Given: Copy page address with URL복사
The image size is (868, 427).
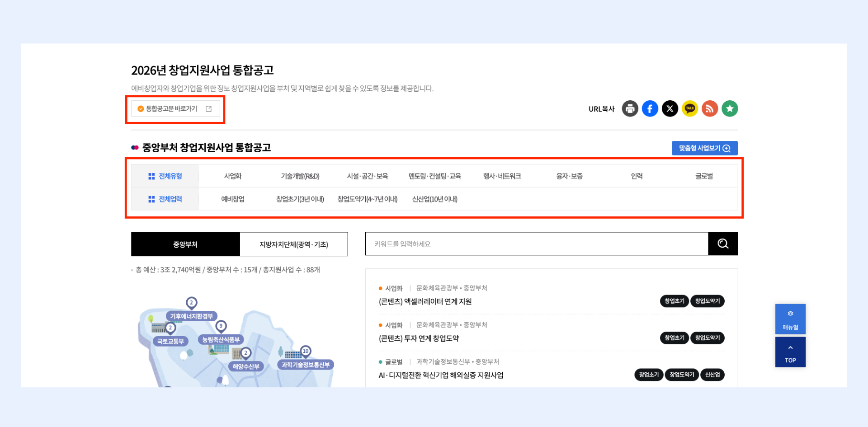Looking at the screenshot, I should tap(601, 109).
